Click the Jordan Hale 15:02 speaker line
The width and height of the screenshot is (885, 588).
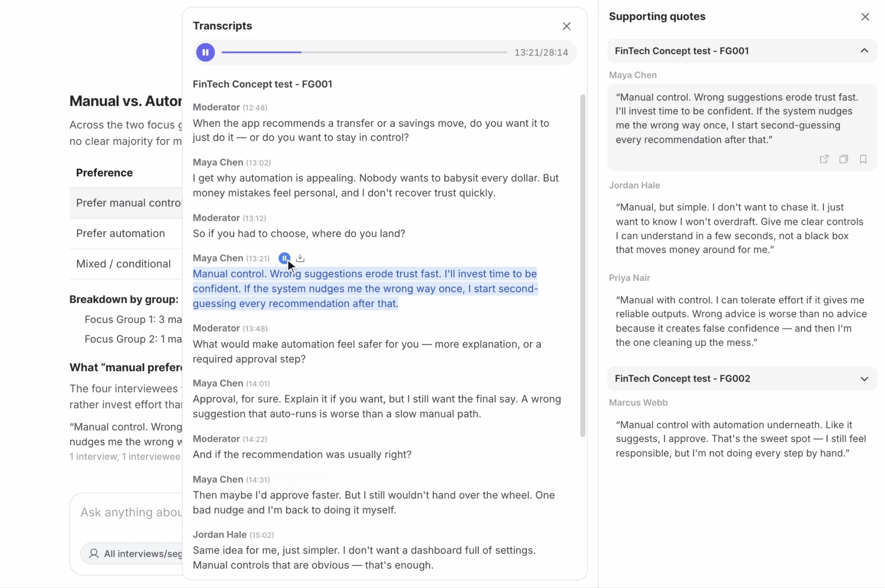click(233, 534)
